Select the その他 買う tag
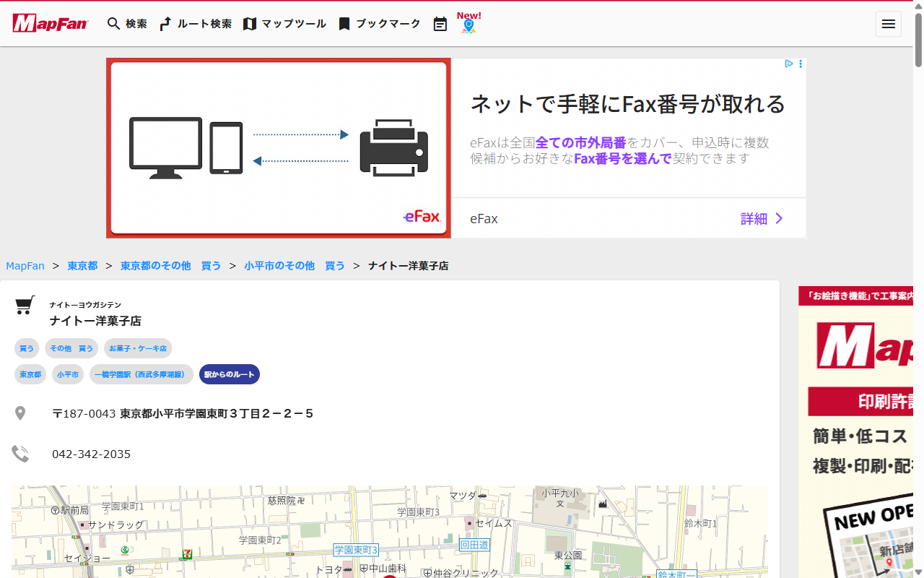This screenshot has height=578, width=924. [x=71, y=348]
